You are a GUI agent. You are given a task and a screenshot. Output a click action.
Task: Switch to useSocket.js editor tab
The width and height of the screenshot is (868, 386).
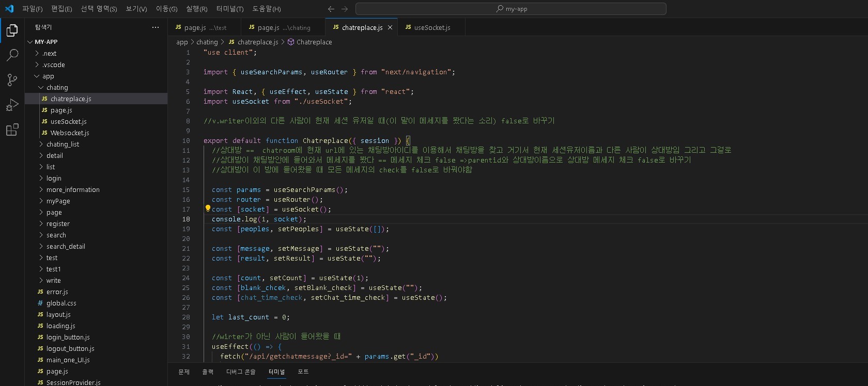tap(432, 27)
